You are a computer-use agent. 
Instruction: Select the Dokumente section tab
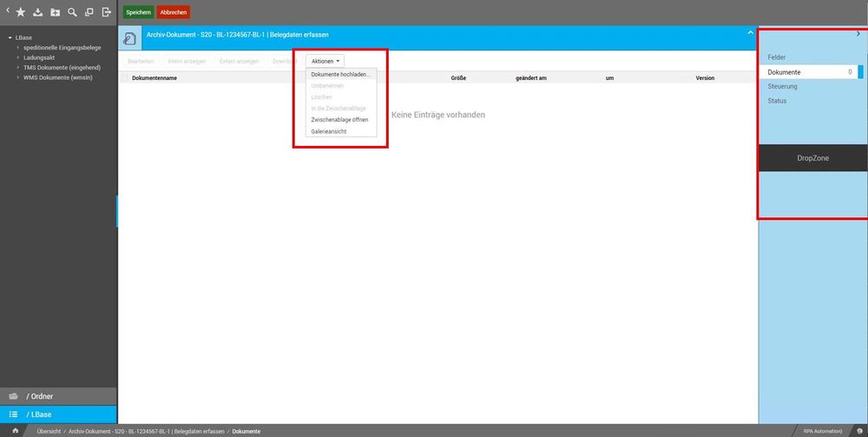[x=809, y=72]
